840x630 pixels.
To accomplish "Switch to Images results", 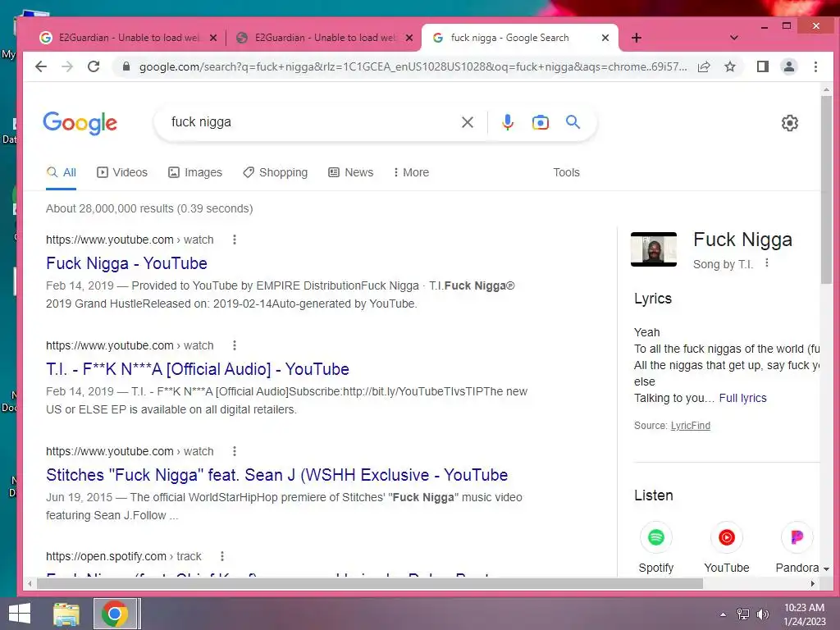I will pos(195,172).
